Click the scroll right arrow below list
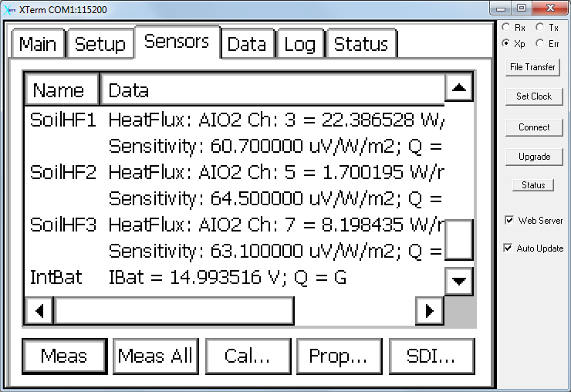Screen dimensions: 571x392 pos(430,311)
